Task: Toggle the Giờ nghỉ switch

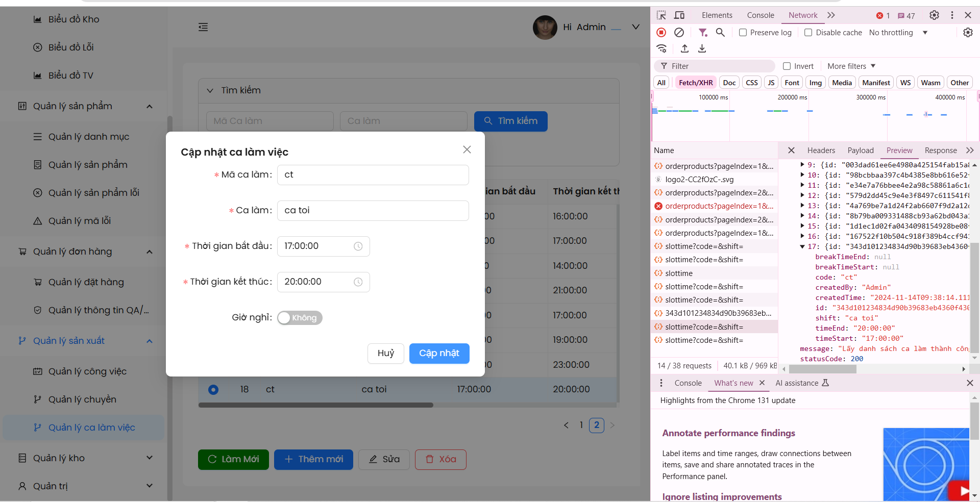Action: (300, 318)
